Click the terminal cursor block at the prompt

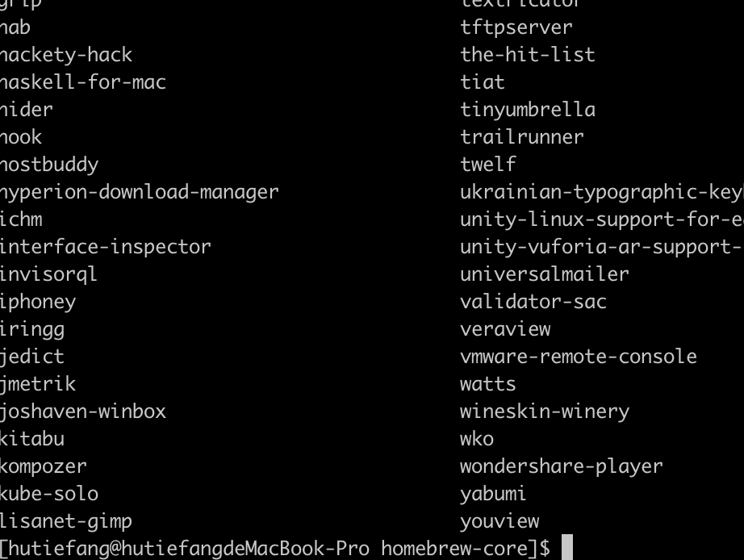[x=566, y=548]
